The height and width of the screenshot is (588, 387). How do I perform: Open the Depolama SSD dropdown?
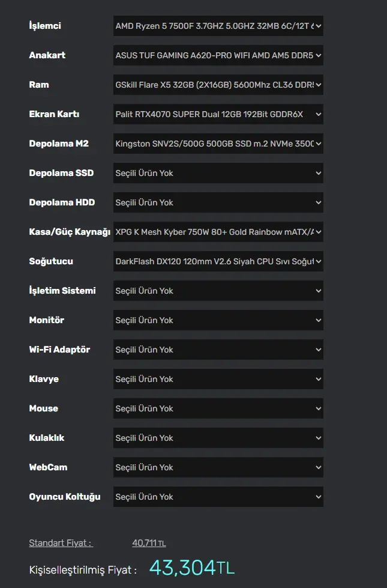(218, 173)
